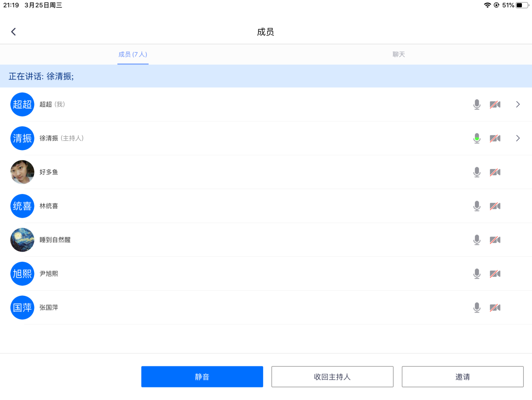The width and height of the screenshot is (532, 400).
Task: Switch to the 聊天 tab
Action: tap(398, 55)
